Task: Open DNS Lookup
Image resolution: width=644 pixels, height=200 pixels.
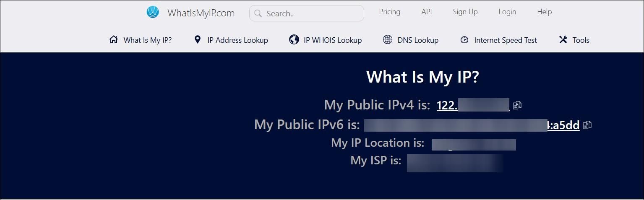Action: (x=418, y=40)
